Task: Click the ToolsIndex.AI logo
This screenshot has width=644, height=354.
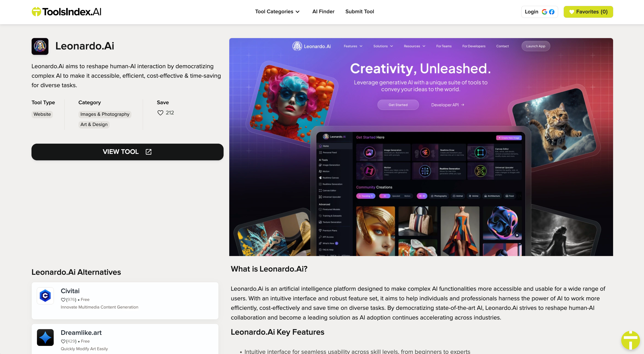Action: coord(66,12)
